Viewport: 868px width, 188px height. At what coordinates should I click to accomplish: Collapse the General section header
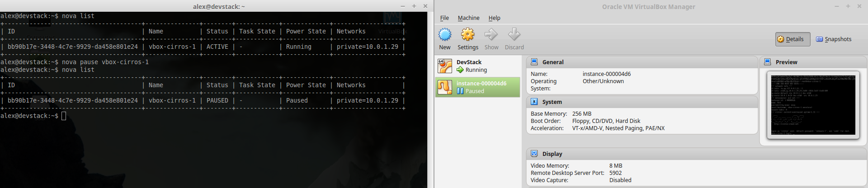552,62
